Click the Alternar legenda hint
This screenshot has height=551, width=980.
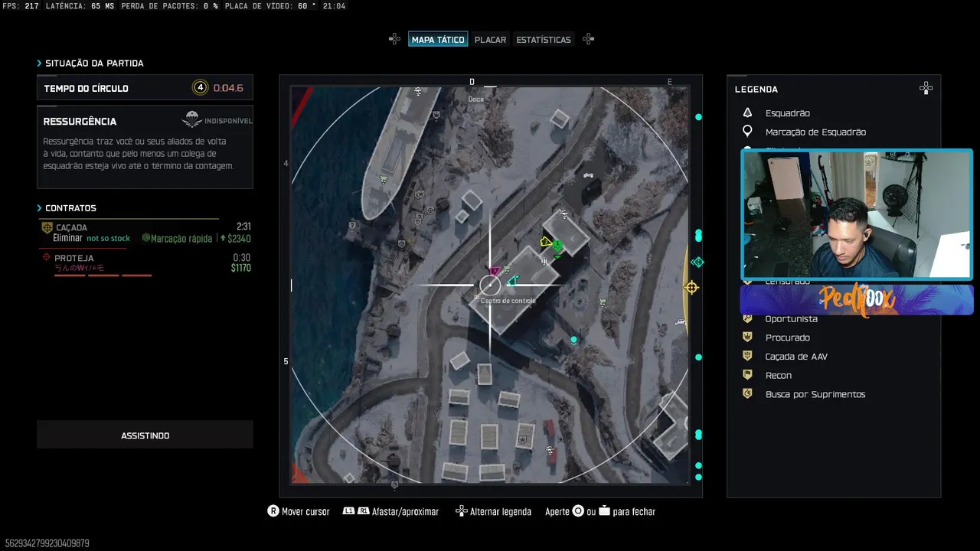click(x=493, y=511)
